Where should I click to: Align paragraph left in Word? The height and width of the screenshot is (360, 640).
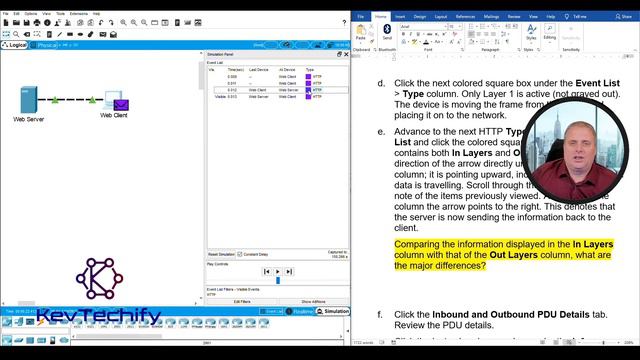coord(471,34)
